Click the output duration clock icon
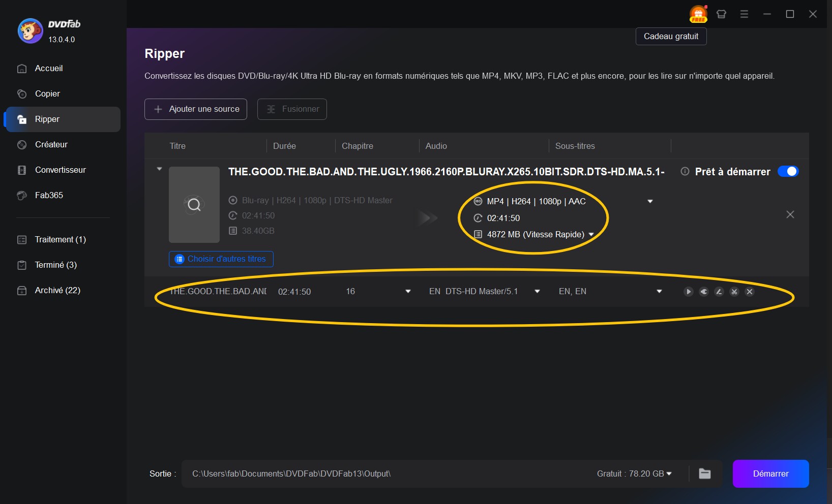The width and height of the screenshot is (832, 504). pyautogui.click(x=478, y=218)
